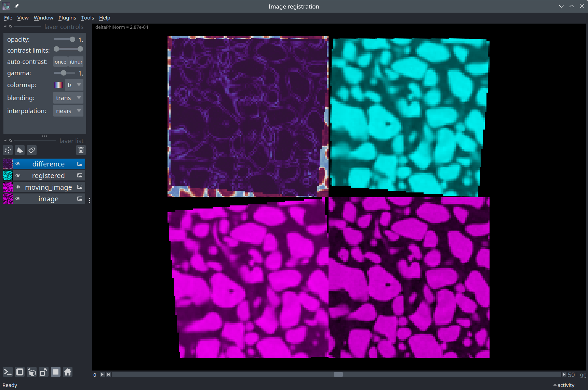This screenshot has height=390, width=588.
Task: Add a new labels layer
Action: [32, 150]
